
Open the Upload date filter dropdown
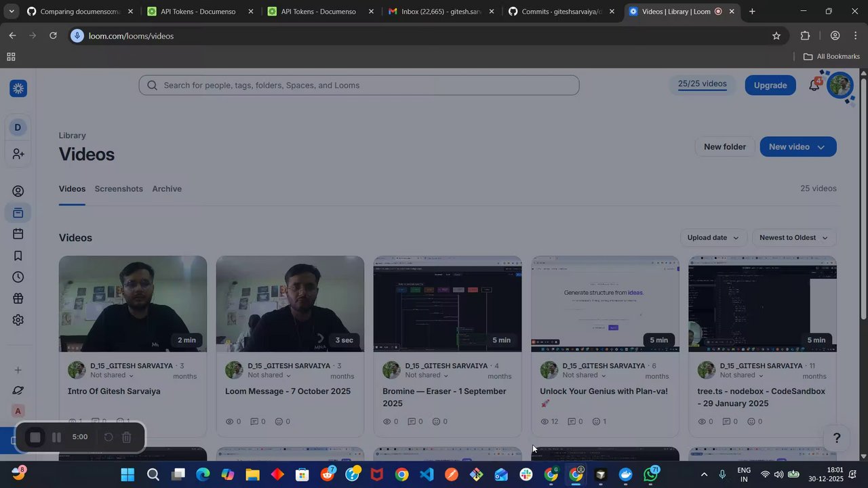[x=713, y=237]
